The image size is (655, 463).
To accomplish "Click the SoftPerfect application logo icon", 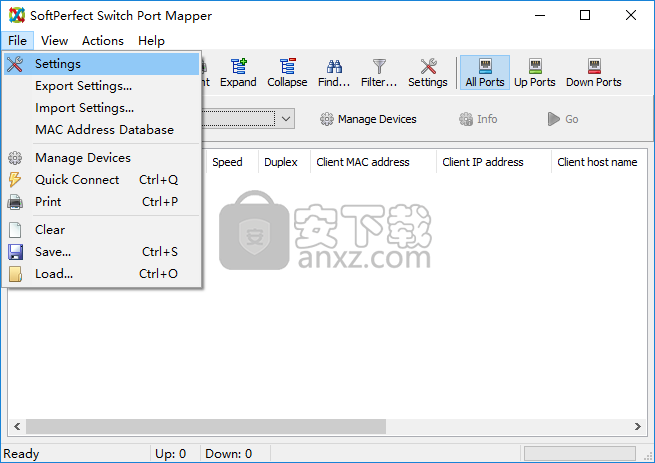I will click(17, 15).
